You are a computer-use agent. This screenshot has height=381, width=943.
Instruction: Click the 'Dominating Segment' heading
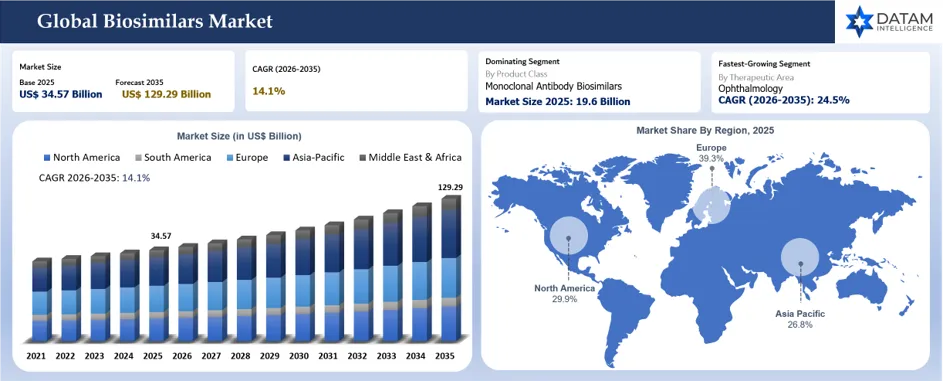pyautogui.click(x=523, y=61)
